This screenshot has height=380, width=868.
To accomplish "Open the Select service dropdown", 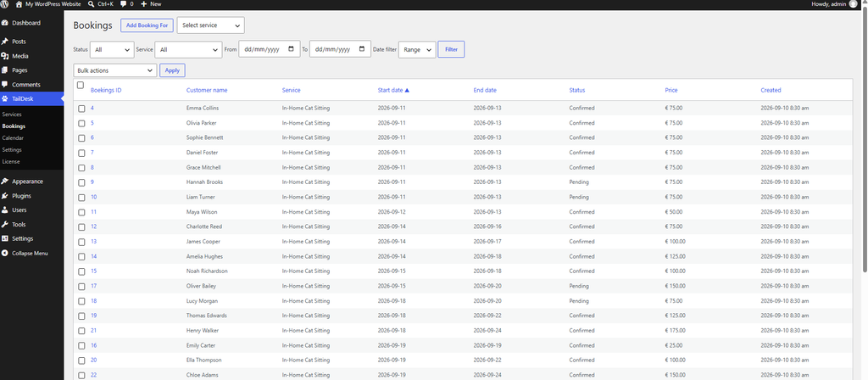I will (211, 25).
